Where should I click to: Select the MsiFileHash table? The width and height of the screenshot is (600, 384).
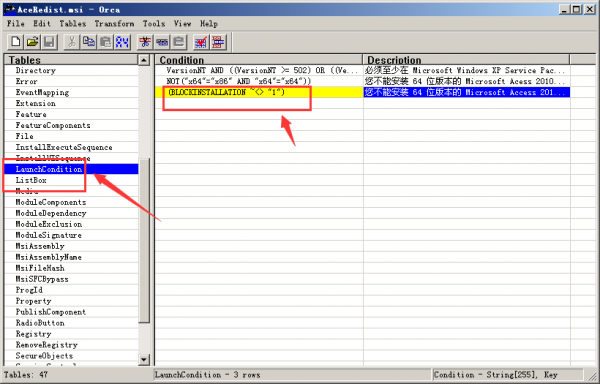(40, 268)
